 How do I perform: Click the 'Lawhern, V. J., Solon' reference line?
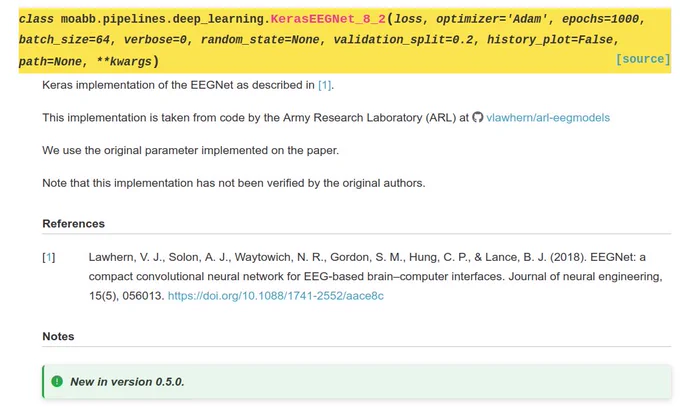pos(367,257)
